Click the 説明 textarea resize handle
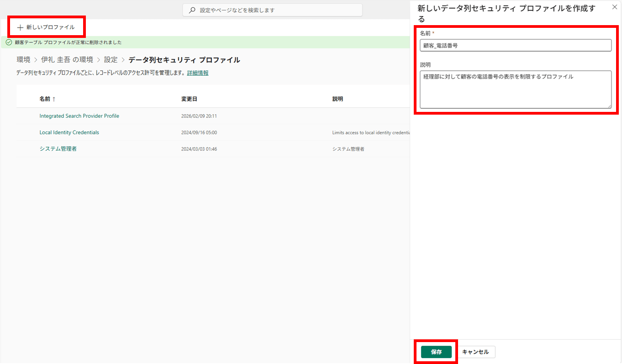 tap(609, 106)
